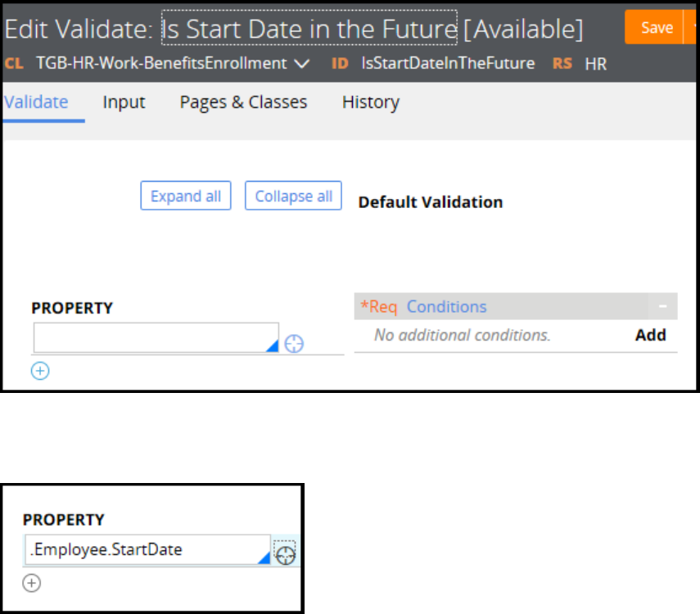Open the History tab
Image resolution: width=700 pixels, height=614 pixels.
coord(371,102)
